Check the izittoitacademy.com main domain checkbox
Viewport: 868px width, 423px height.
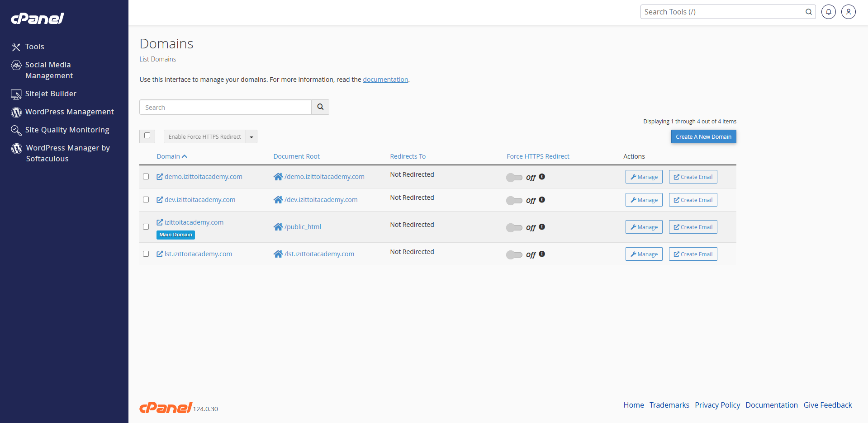(146, 227)
